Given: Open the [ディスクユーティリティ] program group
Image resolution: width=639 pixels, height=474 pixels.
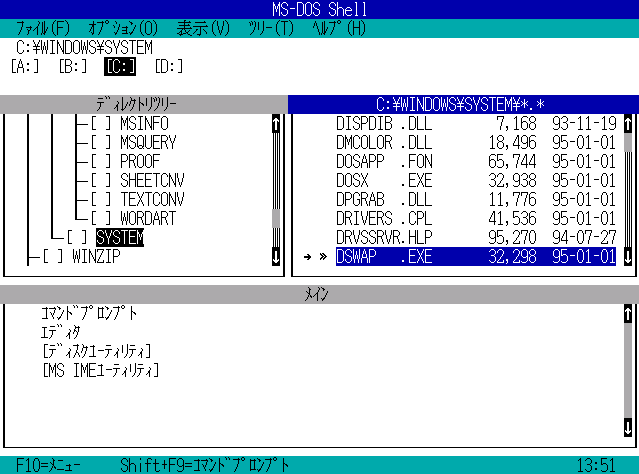Looking at the screenshot, I should [97, 351].
